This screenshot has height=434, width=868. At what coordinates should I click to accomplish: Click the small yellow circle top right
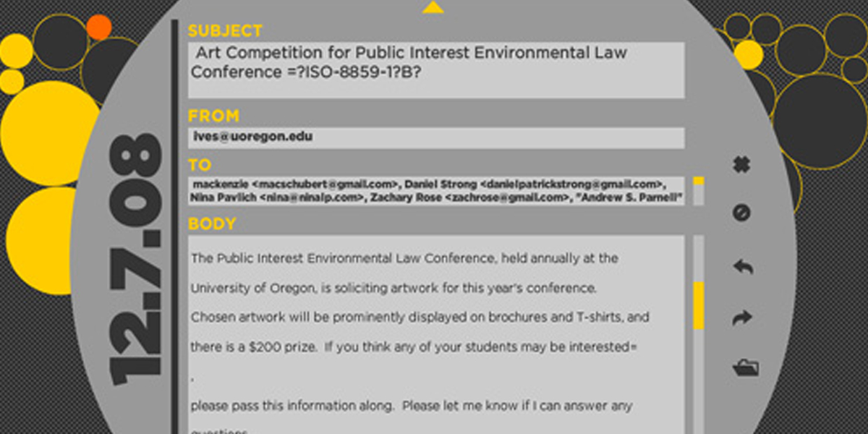pos(748,54)
